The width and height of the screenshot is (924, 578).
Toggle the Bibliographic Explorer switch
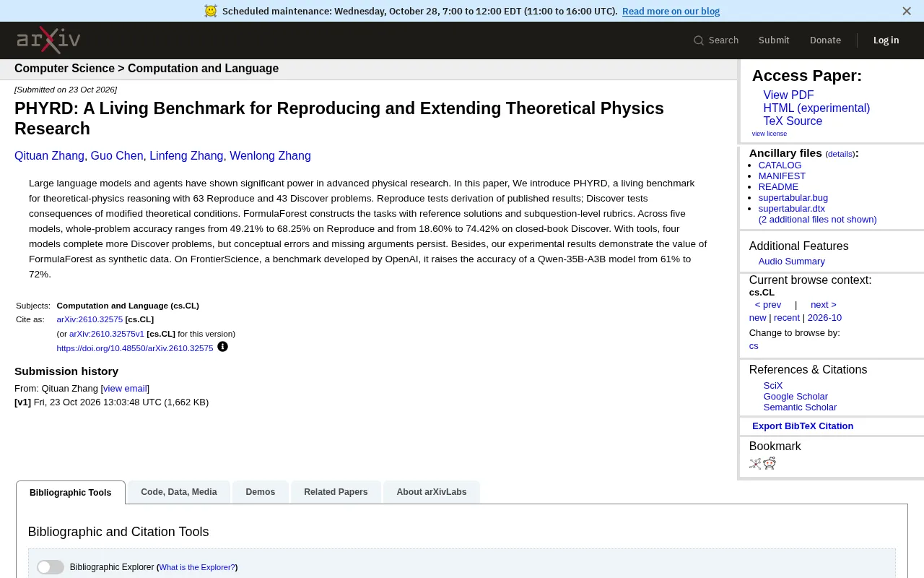click(51, 567)
